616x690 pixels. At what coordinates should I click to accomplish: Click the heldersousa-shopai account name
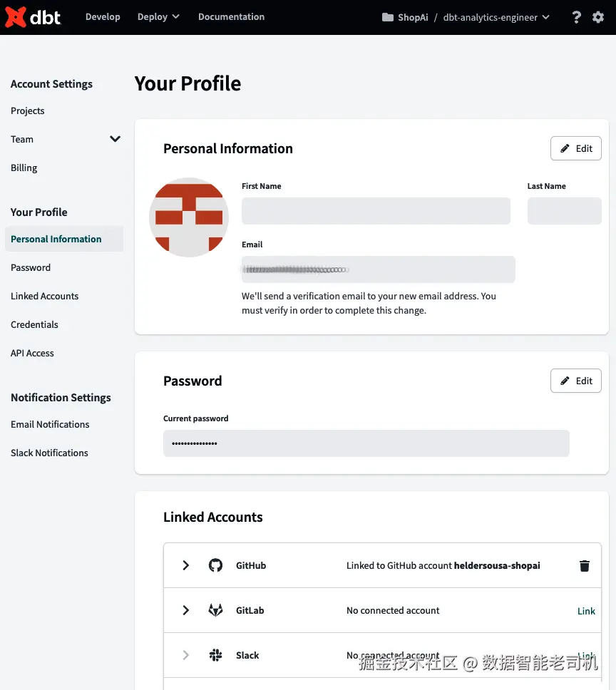pyautogui.click(x=497, y=565)
